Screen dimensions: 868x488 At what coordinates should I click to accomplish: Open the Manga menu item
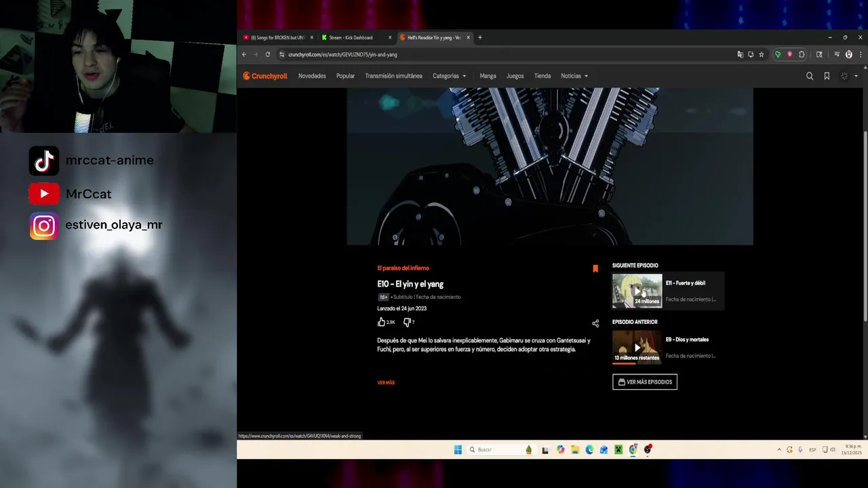(x=488, y=76)
